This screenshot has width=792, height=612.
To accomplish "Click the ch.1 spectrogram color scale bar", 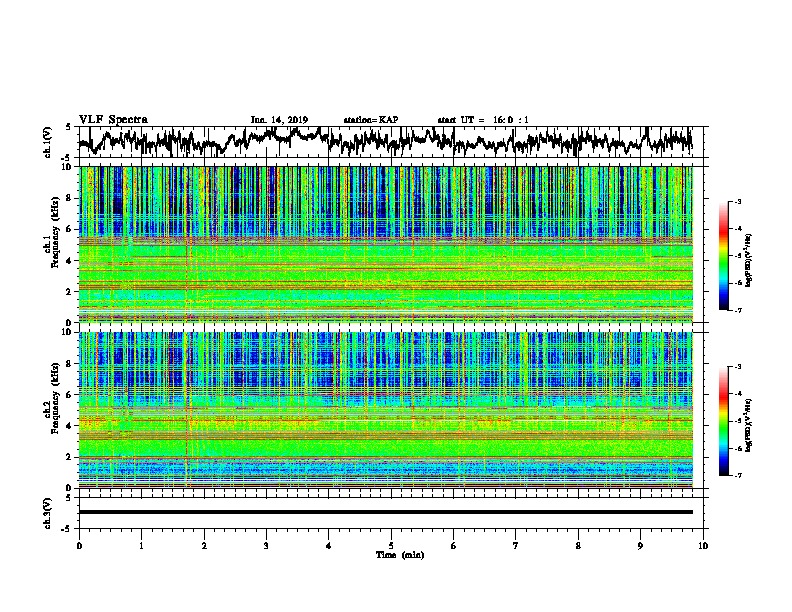I will point(723,256).
